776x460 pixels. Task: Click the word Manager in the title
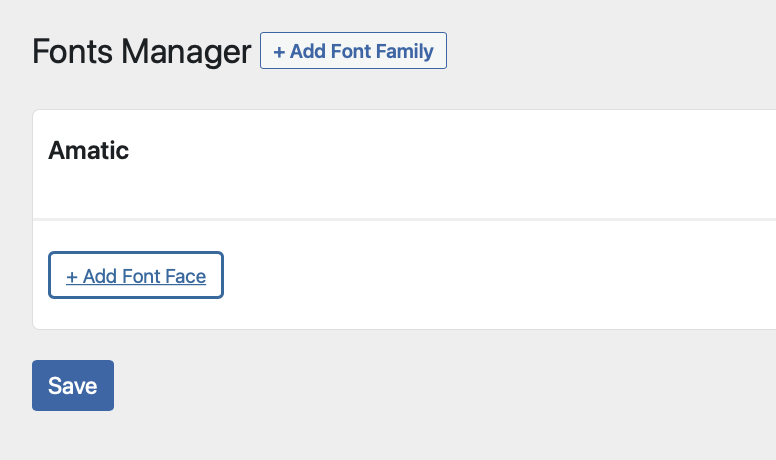tap(186, 51)
